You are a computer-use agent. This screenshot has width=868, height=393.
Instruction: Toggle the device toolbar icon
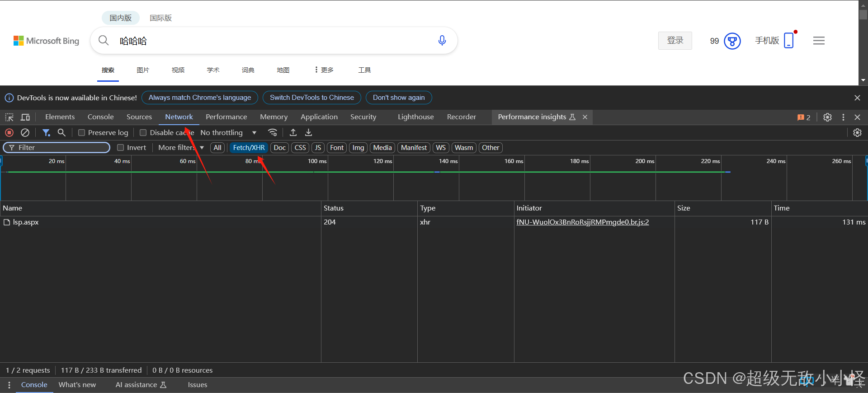tap(25, 117)
